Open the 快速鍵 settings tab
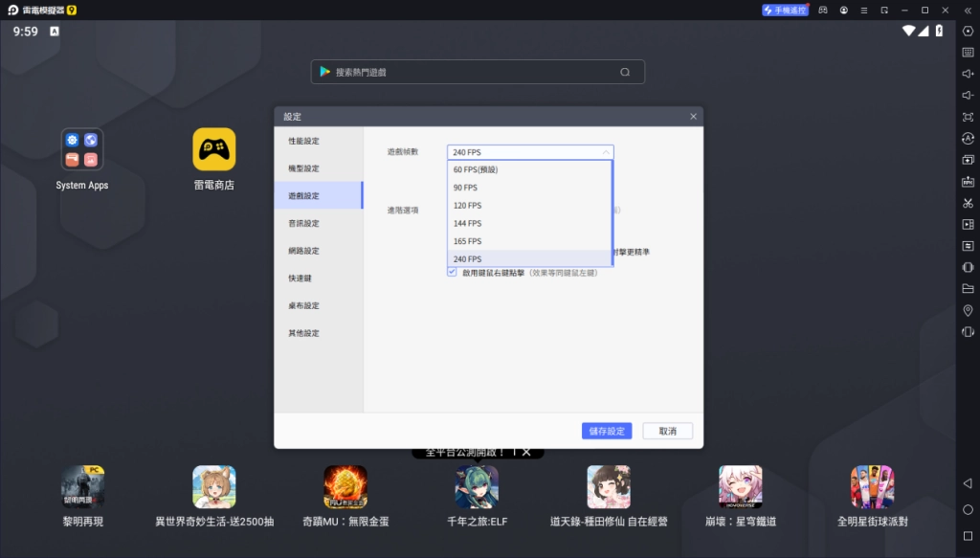 (301, 279)
